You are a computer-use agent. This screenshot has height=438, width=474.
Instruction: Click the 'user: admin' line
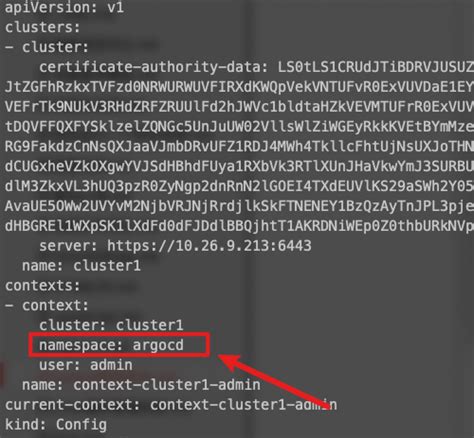[86, 365]
